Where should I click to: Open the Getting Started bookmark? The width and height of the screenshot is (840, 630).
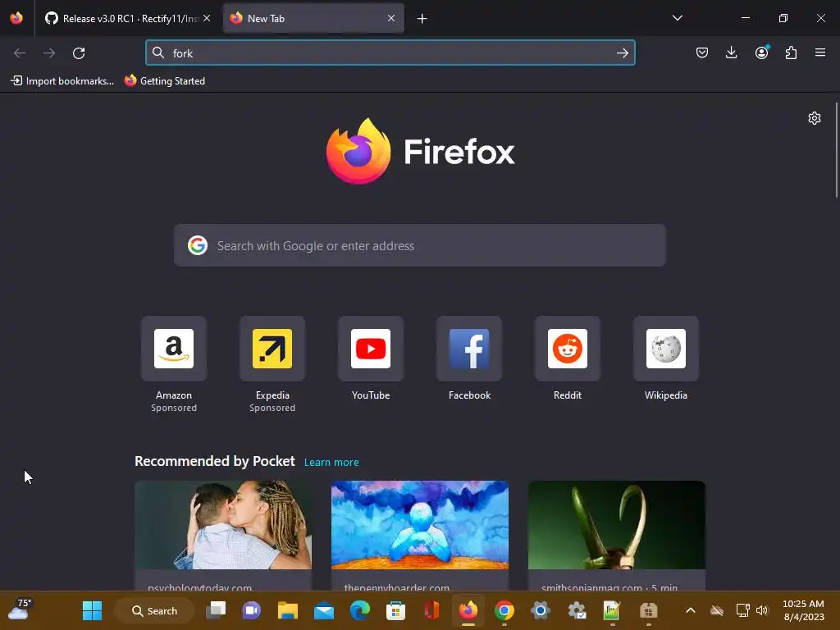click(165, 81)
